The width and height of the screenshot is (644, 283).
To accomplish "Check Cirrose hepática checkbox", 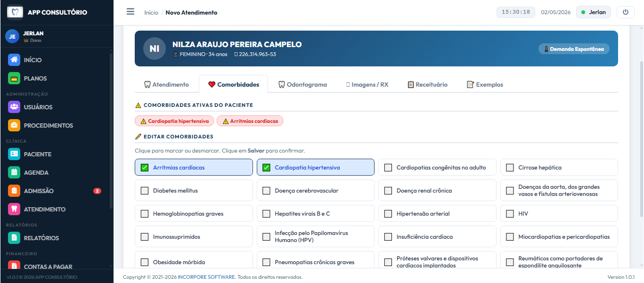I will [x=510, y=167].
